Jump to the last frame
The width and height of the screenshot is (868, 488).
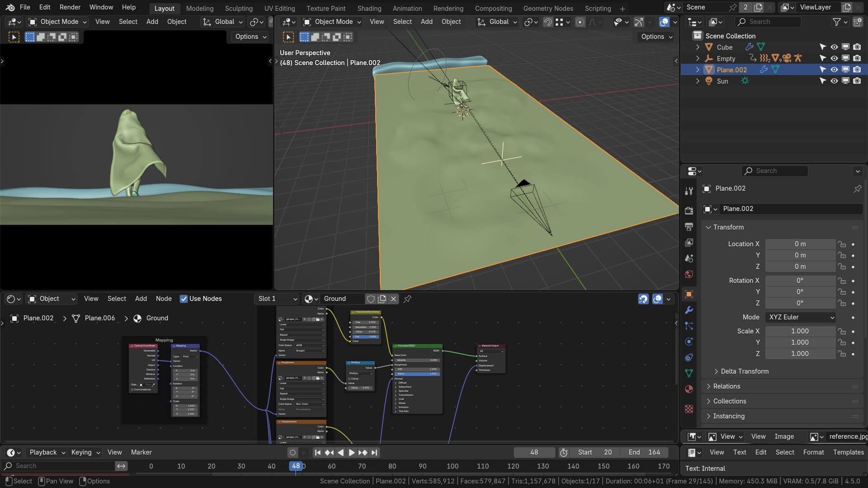(374, 452)
